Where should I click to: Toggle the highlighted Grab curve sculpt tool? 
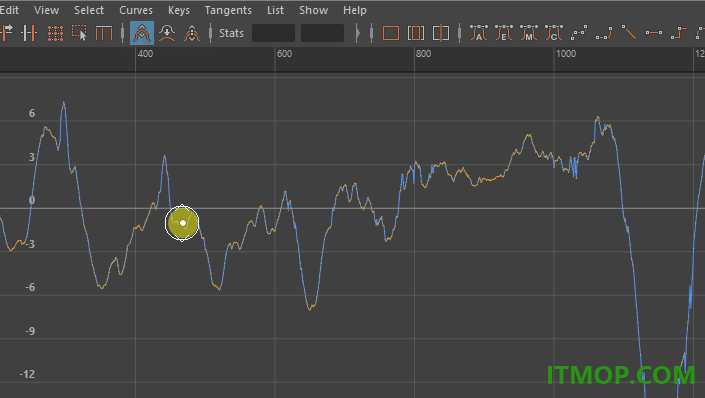point(142,33)
